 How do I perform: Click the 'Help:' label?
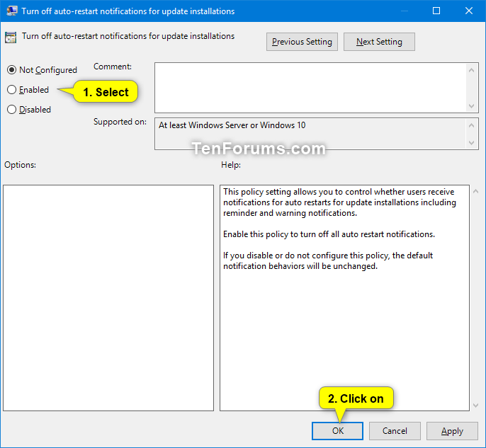pyautogui.click(x=231, y=165)
